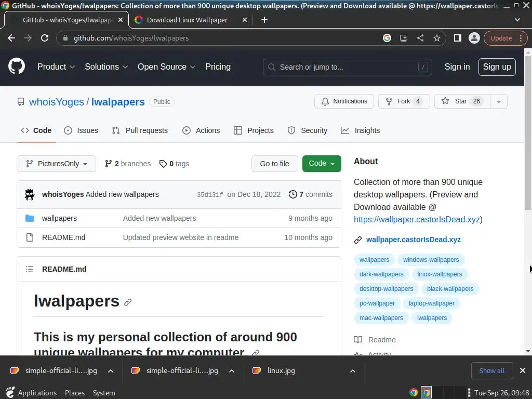532x399 pixels.
Task: Switch to the Issues tab
Action: point(81,130)
